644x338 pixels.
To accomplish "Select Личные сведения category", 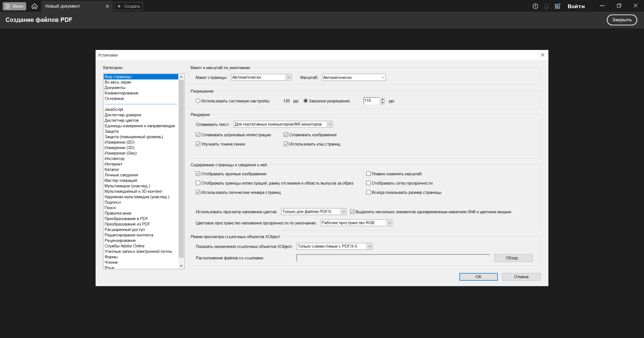I will (141, 175).
